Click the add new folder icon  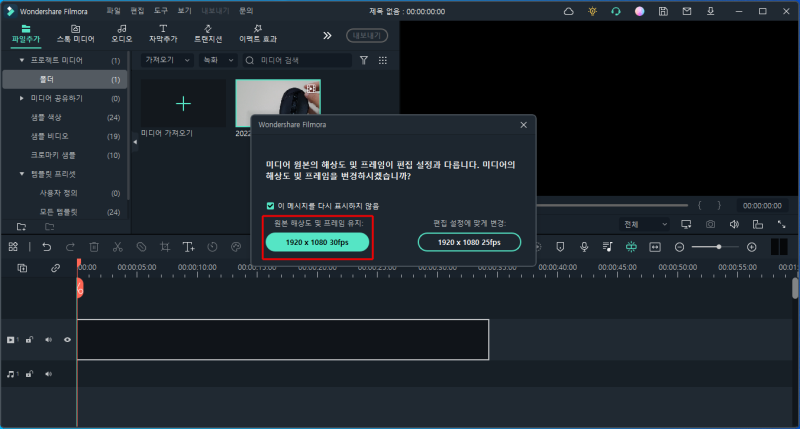21,226
